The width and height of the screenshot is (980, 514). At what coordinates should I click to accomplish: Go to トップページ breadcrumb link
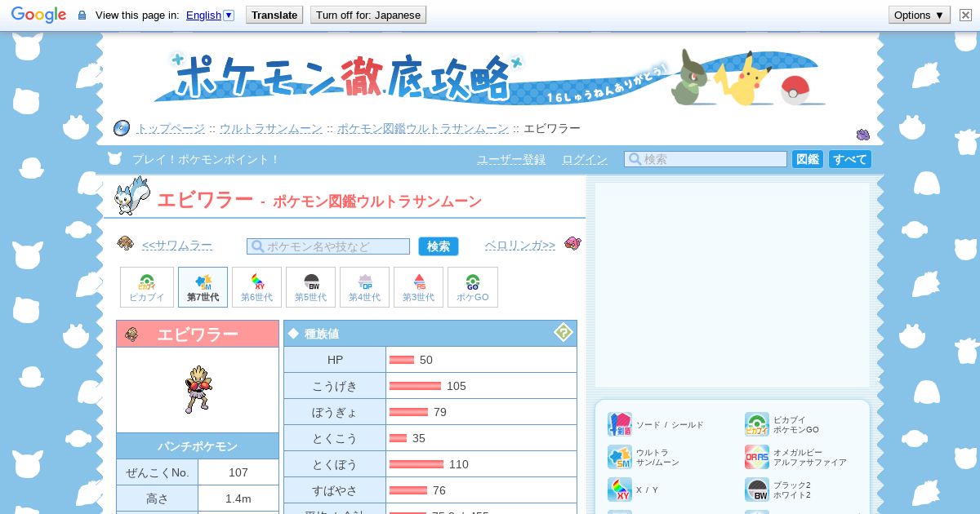(x=171, y=129)
